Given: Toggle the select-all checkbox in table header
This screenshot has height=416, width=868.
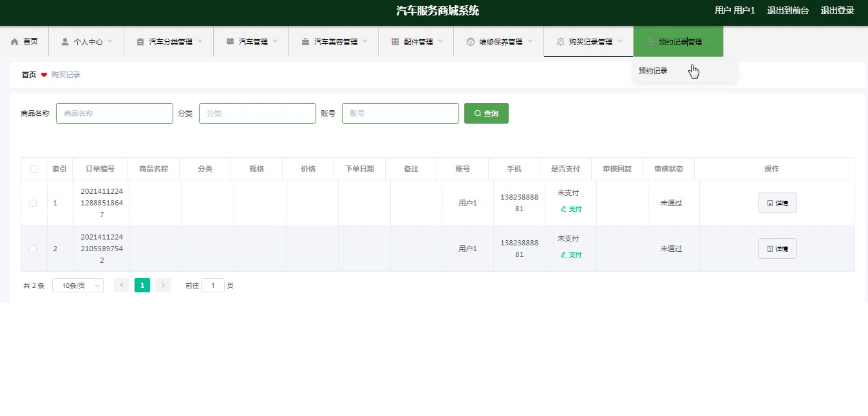Looking at the screenshot, I should click(x=33, y=169).
